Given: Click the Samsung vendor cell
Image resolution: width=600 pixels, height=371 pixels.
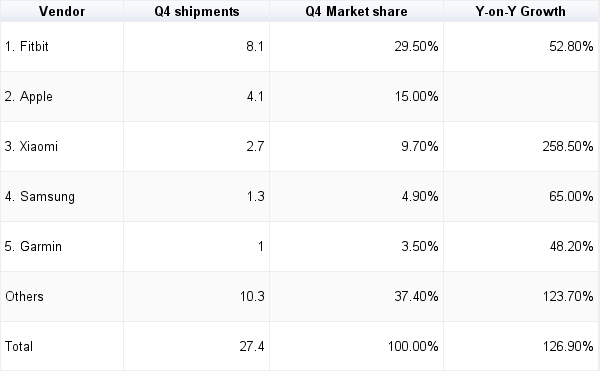Looking at the screenshot, I should click(62, 197).
